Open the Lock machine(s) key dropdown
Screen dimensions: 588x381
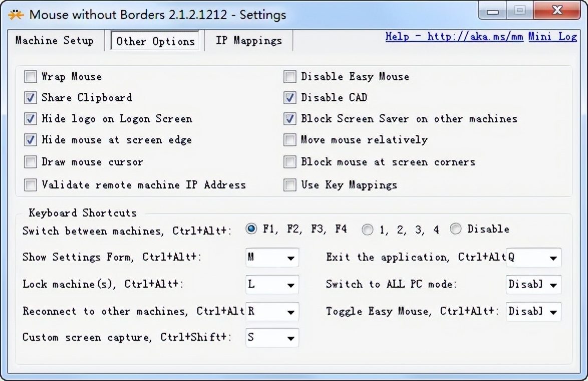click(272, 285)
